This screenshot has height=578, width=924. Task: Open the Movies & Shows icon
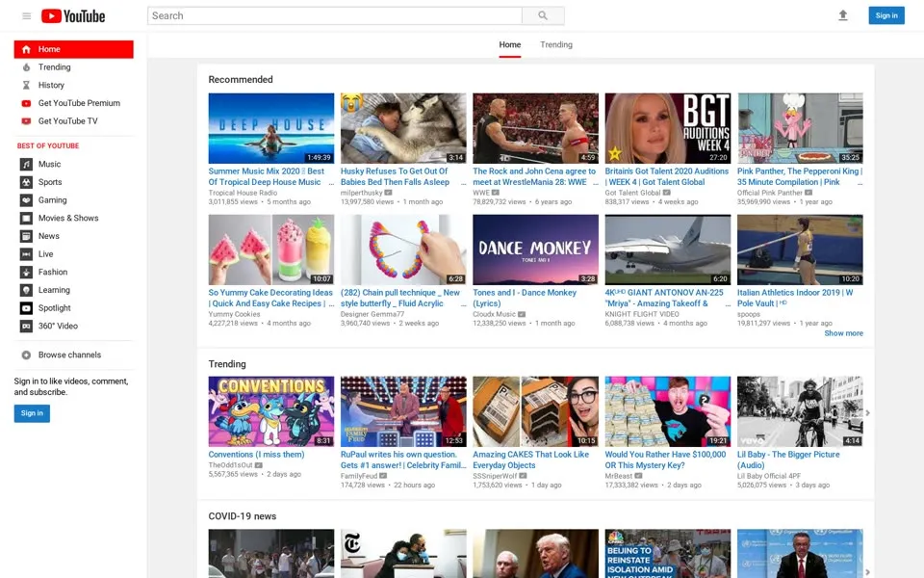pyautogui.click(x=26, y=219)
